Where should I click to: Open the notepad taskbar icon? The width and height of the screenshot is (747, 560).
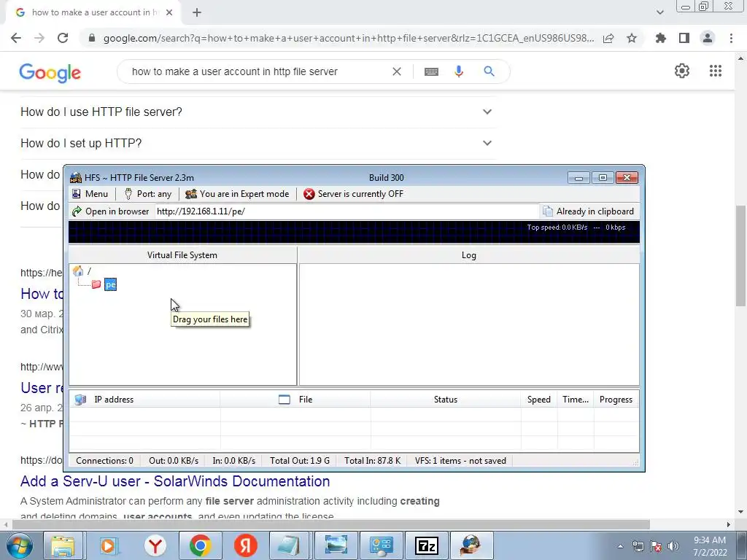289,545
